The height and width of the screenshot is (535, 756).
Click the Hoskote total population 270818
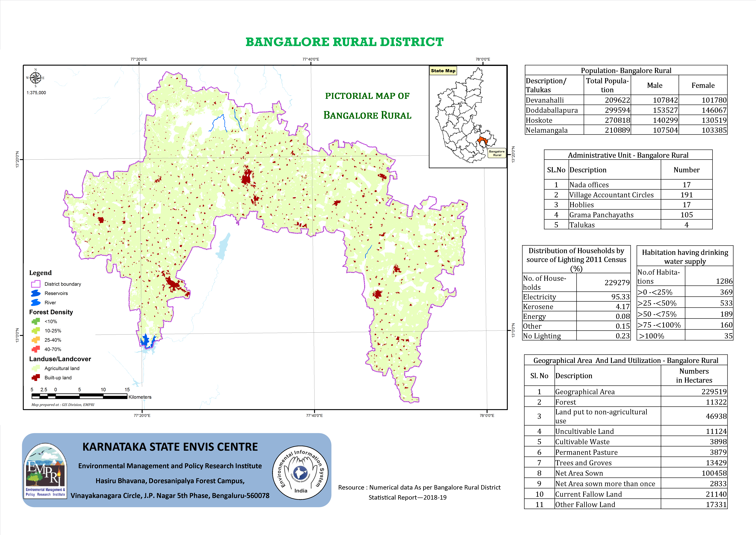point(617,120)
